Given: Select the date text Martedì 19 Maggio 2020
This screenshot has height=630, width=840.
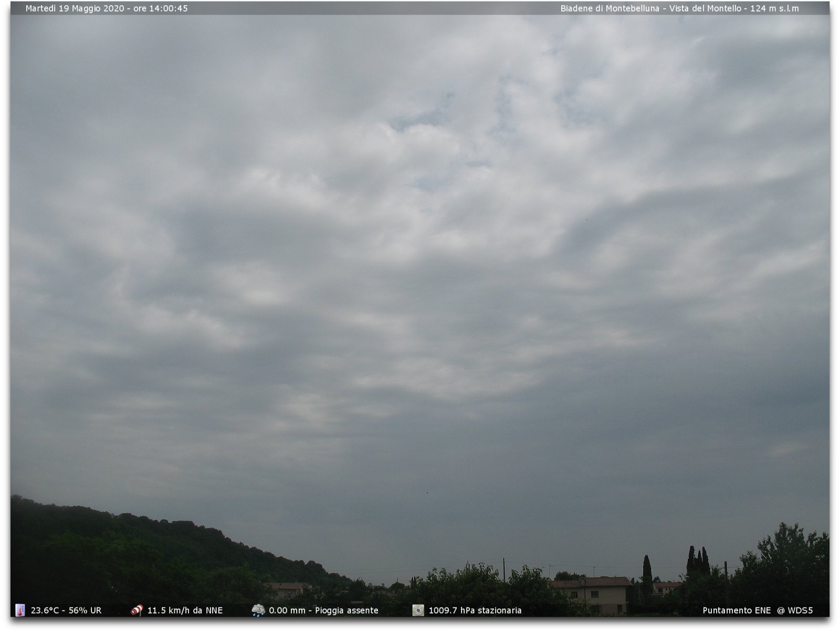Looking at the screenshot, I should [75, 8].
